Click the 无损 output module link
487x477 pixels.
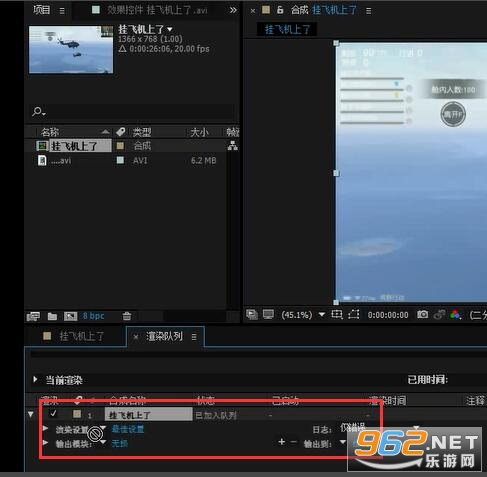(119, 443)
